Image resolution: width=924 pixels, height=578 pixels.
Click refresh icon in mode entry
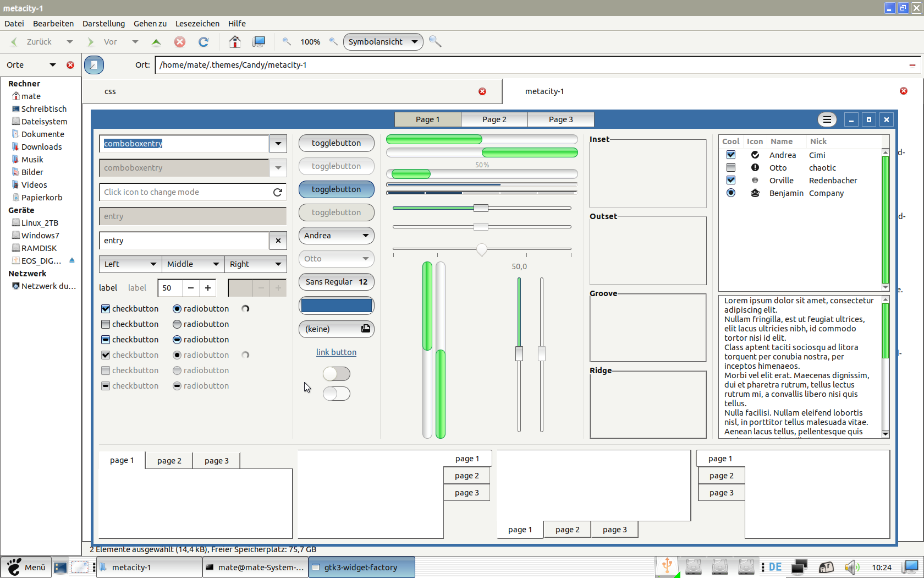point(278,192)
